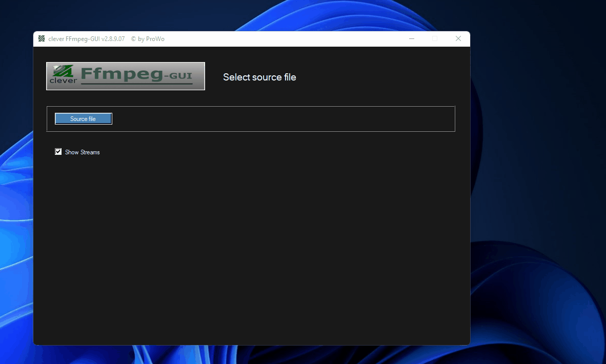Click the '© by ProWo' title text

(x=148, y=39)
